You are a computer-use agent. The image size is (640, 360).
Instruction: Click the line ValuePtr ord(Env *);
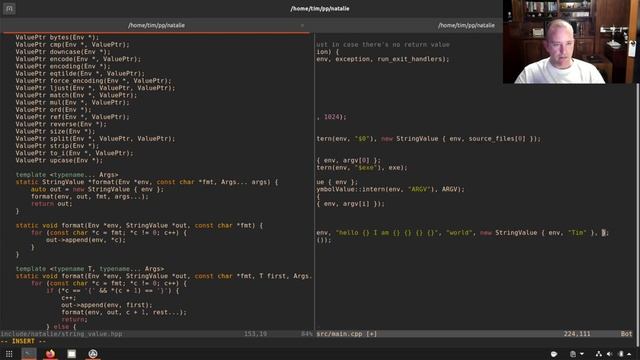click(53, 110)
